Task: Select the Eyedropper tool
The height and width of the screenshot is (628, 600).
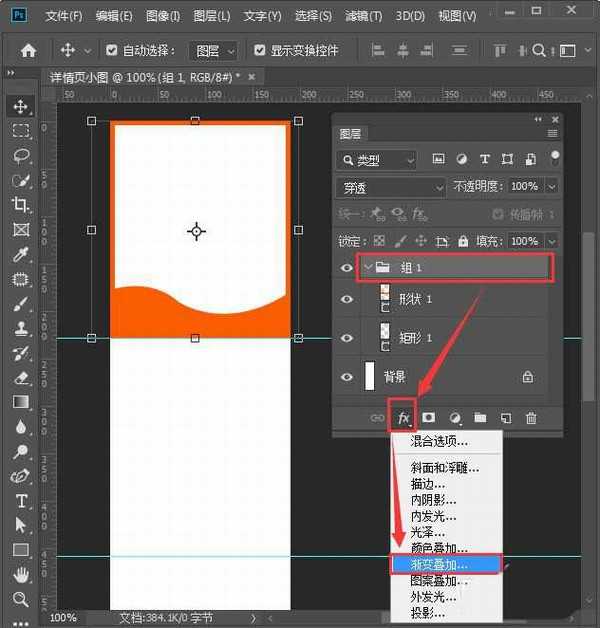Action: (20, 254)
